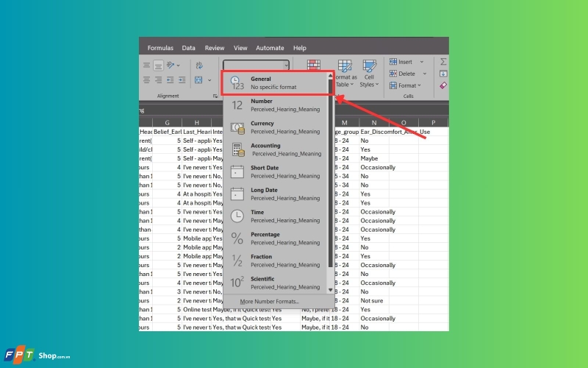Screen dimensions: 588x368
Task: Toggle the Wrap Text icon
Action: [199, 66]
